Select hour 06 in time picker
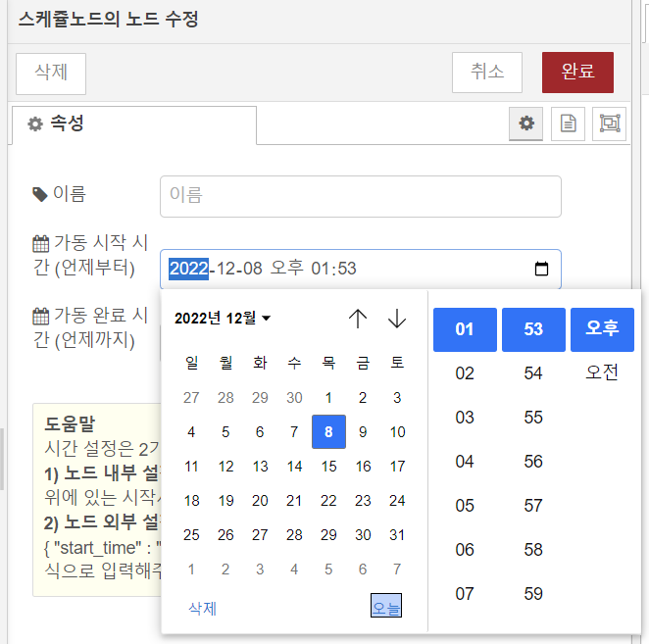The image size is (649, 644). pyautogui.click(x=465, y=550)
